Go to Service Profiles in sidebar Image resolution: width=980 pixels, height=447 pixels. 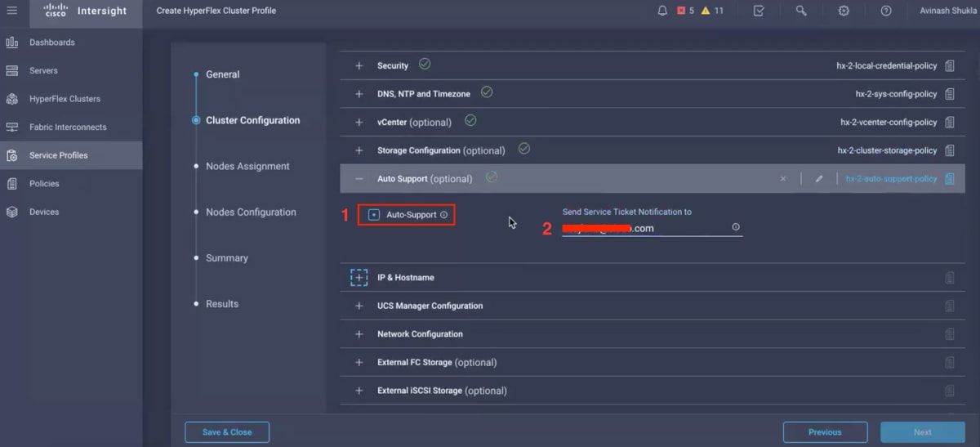point(71,155)
